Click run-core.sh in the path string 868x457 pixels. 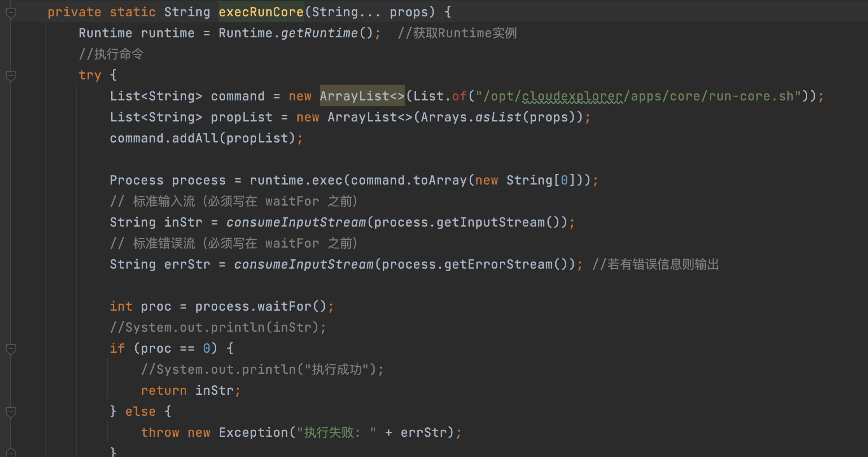(x=751, y=96)
